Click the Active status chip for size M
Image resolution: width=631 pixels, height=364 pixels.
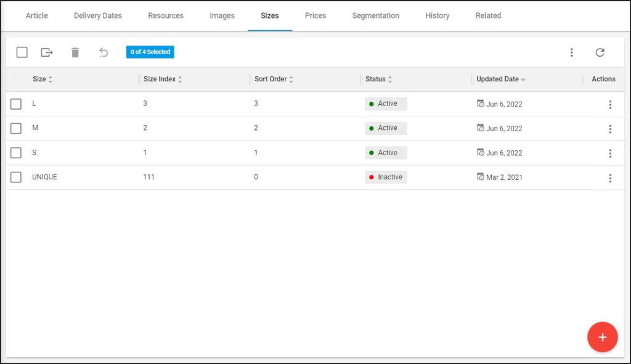386,128
